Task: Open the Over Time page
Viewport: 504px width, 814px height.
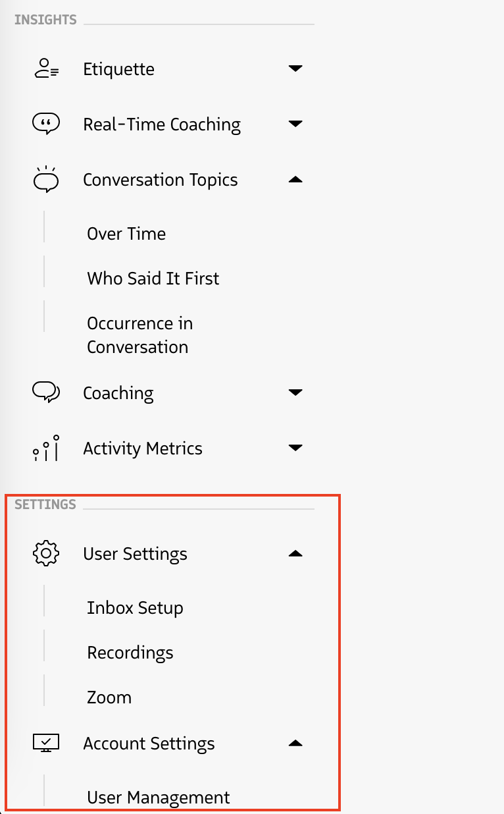Action: click(x=126, y=233)
